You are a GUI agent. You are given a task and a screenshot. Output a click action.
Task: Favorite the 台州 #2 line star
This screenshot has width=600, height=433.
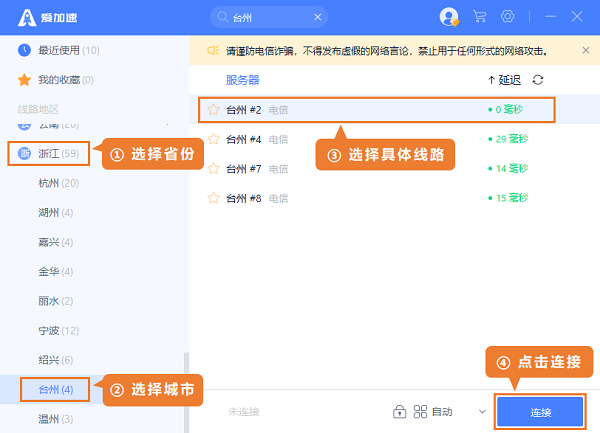(x=213, y=110)
